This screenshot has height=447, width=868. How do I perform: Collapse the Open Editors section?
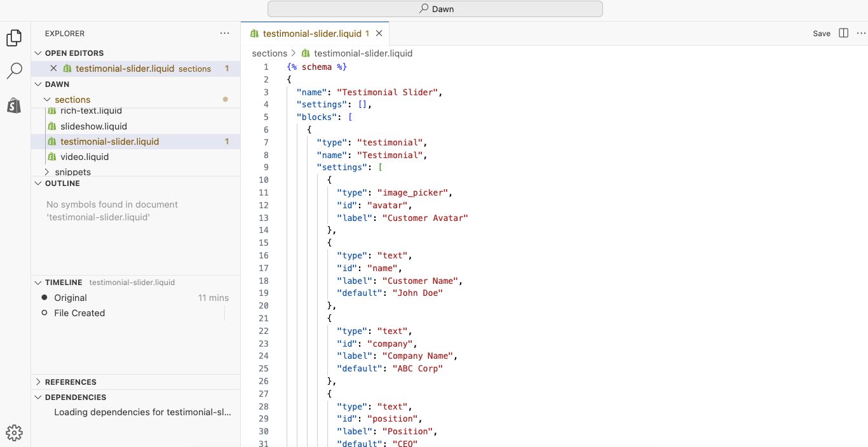tap(39, 53)
